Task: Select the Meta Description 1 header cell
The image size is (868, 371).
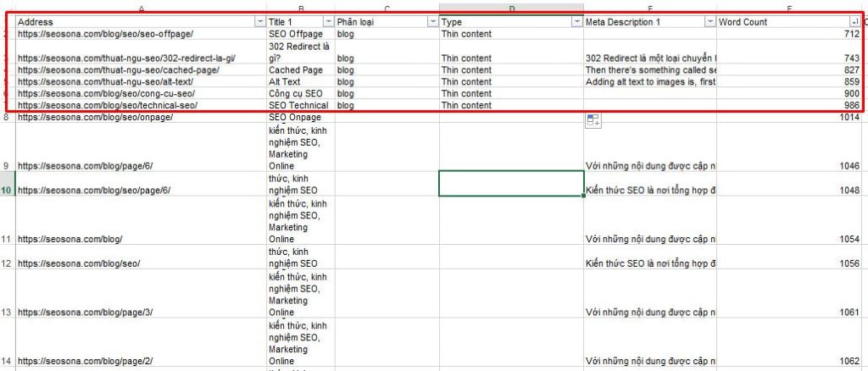Action: (650, 22)
